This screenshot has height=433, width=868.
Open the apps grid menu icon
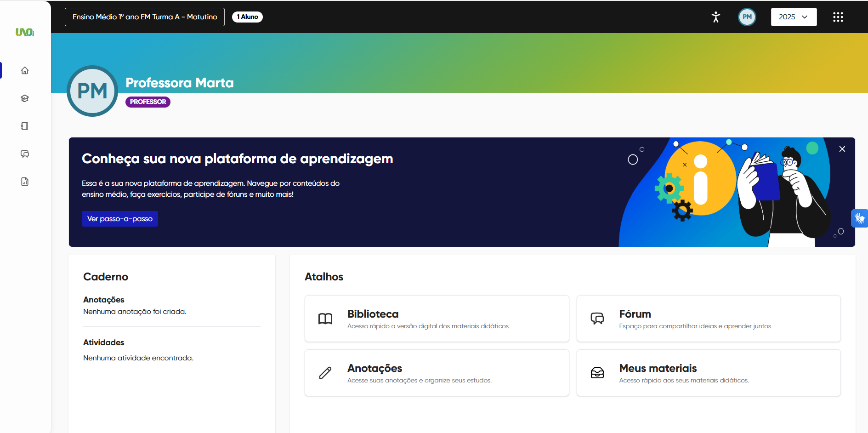pyautogui.click(x=838, y=17)
